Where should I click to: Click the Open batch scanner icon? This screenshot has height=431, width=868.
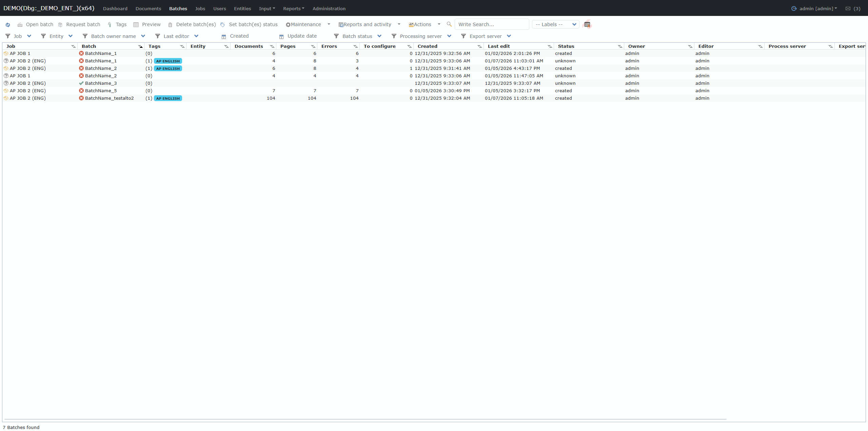[x=20, y=25]
